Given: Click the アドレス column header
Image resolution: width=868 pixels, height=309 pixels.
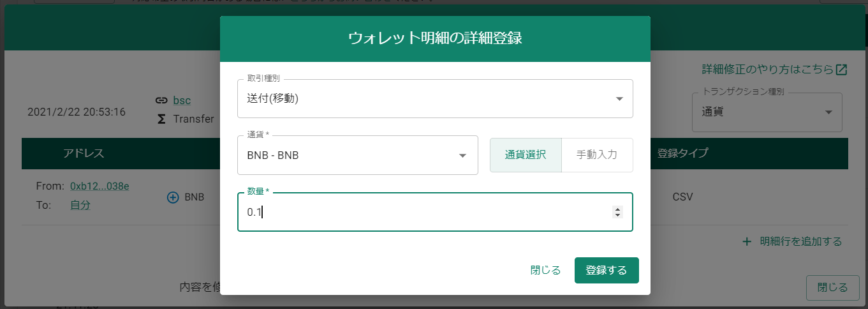Looking at the screenshot, I should pyautogui.click(x=84, y=153).
